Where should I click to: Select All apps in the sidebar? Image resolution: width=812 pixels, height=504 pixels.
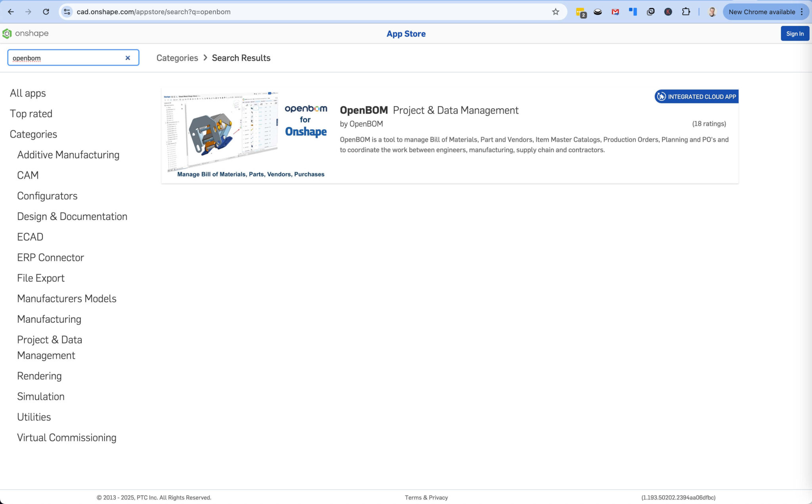(27, 93)
